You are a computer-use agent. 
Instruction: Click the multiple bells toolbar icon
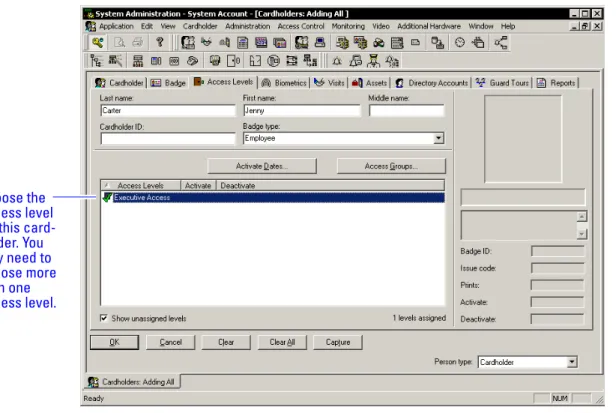[x=392, y=61]
